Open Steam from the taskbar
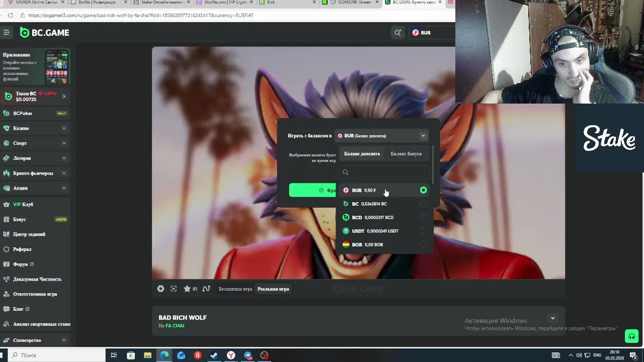644x362 pixels. [x=214, y=355]
